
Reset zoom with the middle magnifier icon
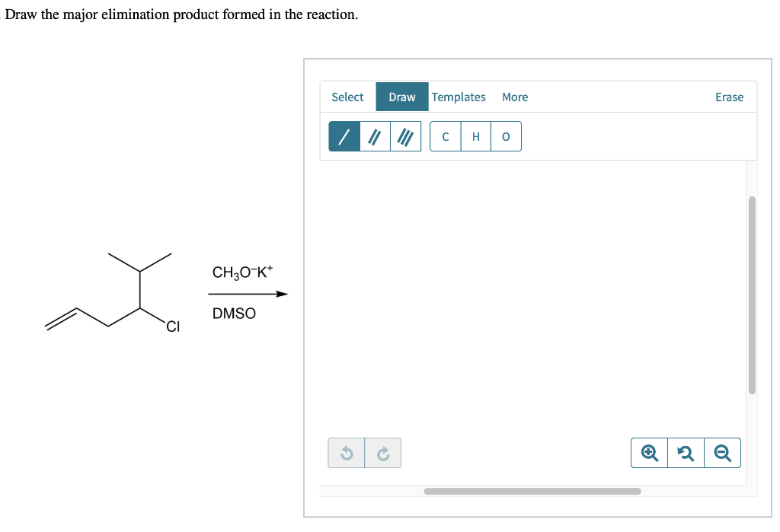click(x=685, y=452)
